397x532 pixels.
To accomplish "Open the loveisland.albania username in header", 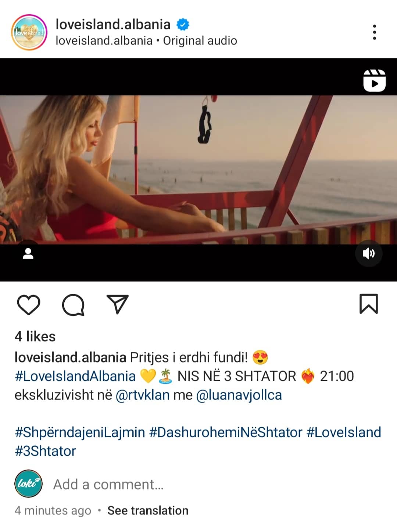I will (x=113, y=24).
